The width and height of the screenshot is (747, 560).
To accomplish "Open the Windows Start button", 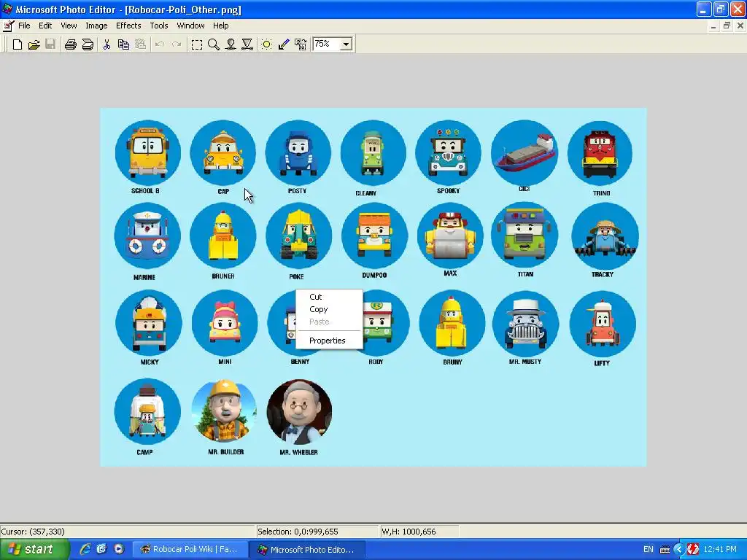I will (x=34, y=549).
